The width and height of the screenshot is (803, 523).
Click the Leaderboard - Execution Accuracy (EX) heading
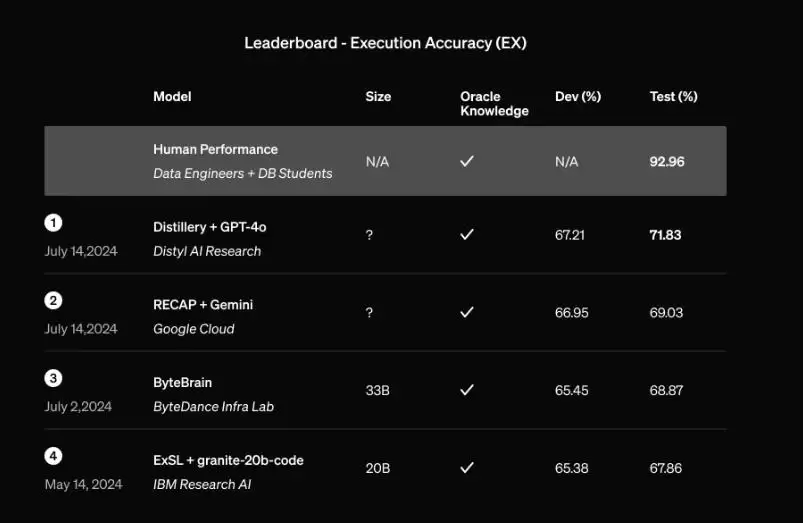385,43
